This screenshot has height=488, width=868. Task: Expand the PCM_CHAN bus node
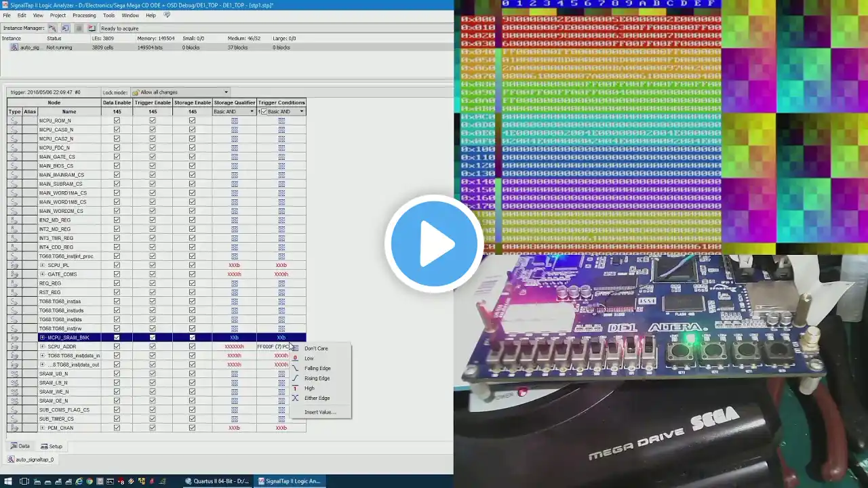[42, 428]
